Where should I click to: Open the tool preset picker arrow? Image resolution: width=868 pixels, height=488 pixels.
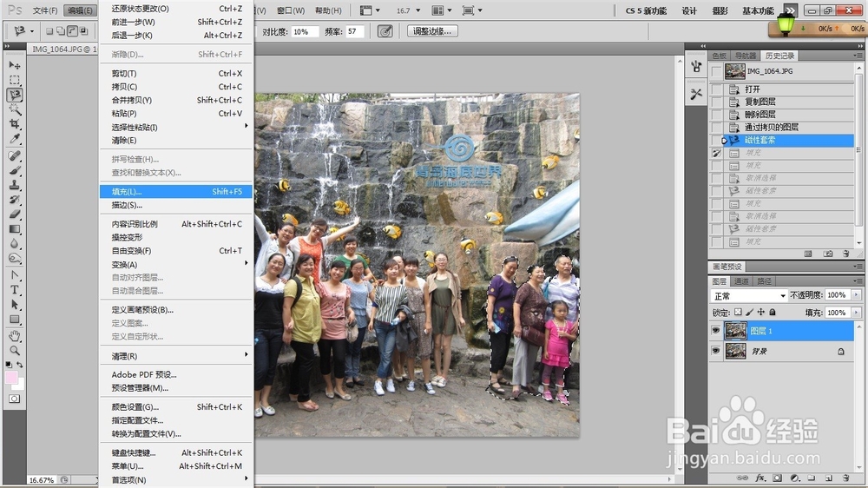(x=31, y=31)
